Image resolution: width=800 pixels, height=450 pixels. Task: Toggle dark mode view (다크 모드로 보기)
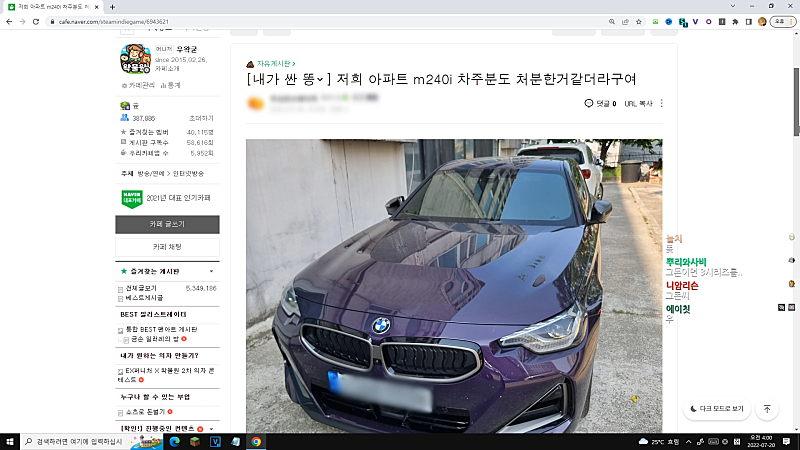pyautogui.click(x=715, y=409)
